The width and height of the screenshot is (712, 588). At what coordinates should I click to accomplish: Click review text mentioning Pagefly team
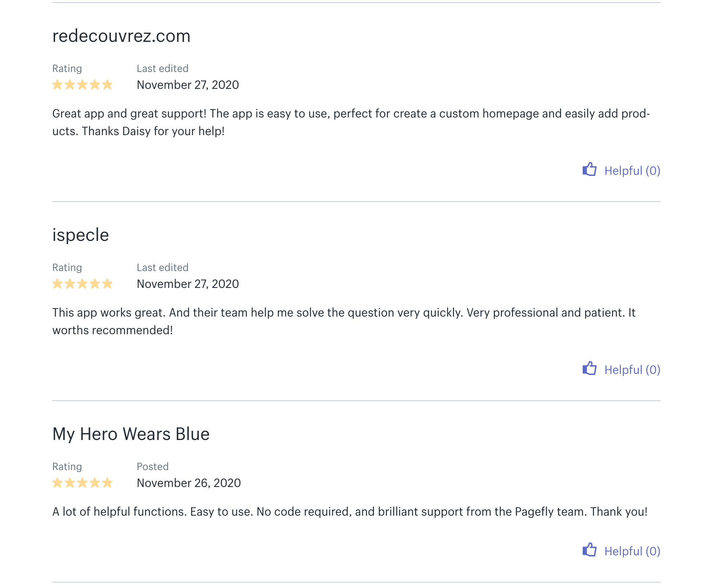[x=350, y=512]
